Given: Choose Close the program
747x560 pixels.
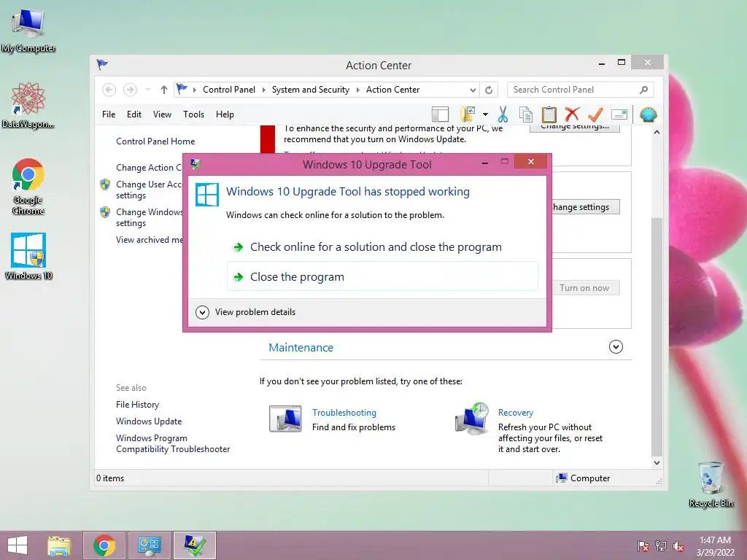Looking at the screenshot, I should click(x=382, y=276).
